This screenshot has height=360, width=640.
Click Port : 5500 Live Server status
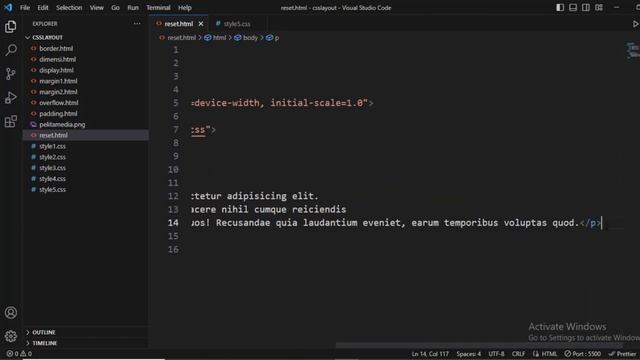tap(582, 354)
